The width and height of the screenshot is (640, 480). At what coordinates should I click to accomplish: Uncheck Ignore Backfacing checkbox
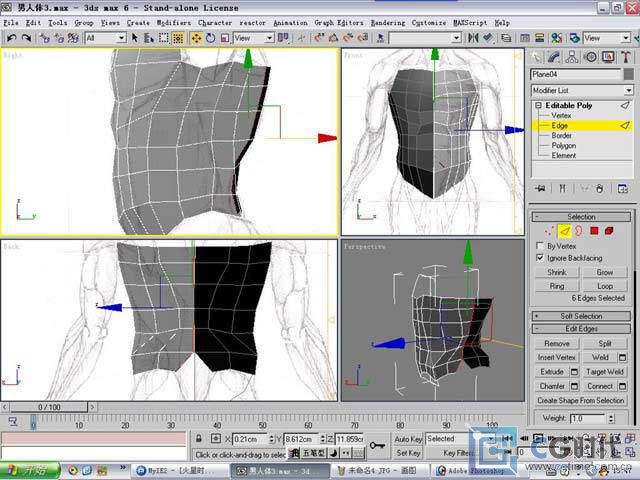click(540, 258)
